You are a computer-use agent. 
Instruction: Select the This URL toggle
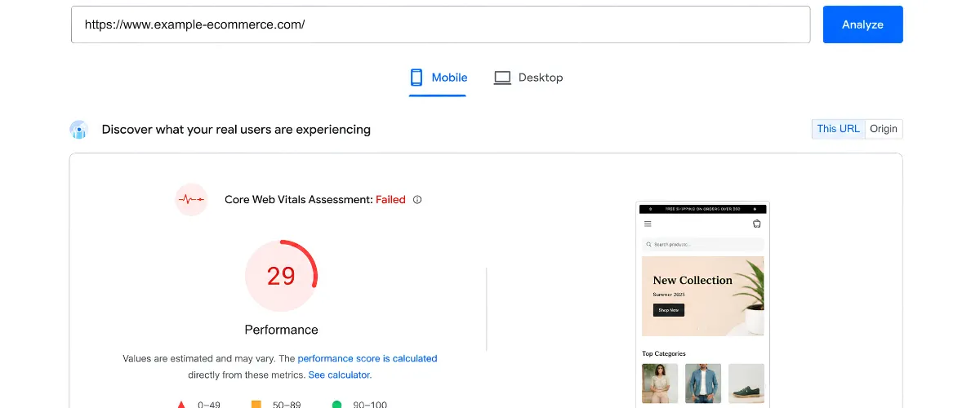point(838,129)
